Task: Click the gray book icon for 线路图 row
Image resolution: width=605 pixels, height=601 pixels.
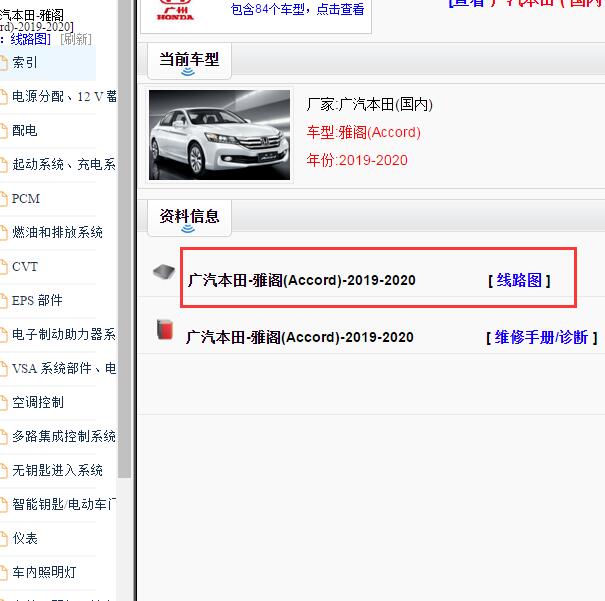Action: 164,272
